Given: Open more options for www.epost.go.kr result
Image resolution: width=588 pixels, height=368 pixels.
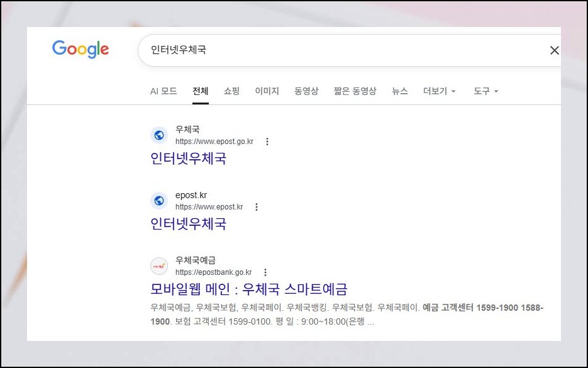Looking at the screenshot, I should (267, 142).
